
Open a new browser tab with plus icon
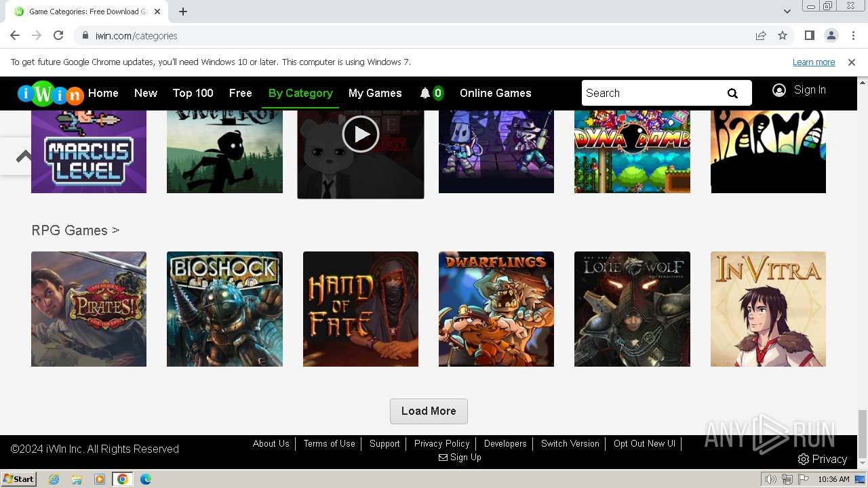click(x=183, y=12)
